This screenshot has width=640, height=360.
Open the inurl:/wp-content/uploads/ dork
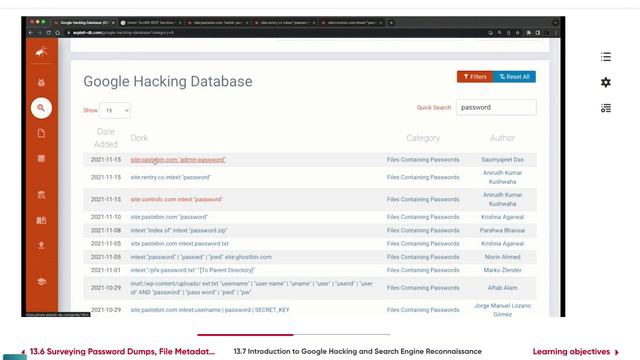pyautogui.click(x=251, y=288)
